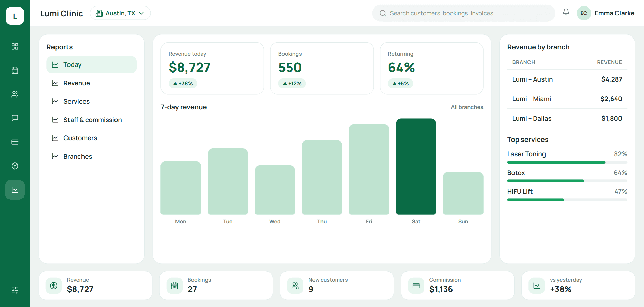This screenshot has width=644, height=307.
Task: Click the HIFU Lift progress bar
Action: [567, 200]
